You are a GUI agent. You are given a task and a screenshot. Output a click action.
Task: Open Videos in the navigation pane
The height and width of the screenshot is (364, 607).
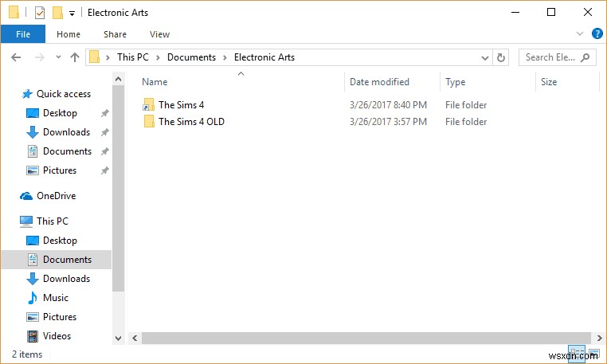pyautogui.click(x=57, y=336)
